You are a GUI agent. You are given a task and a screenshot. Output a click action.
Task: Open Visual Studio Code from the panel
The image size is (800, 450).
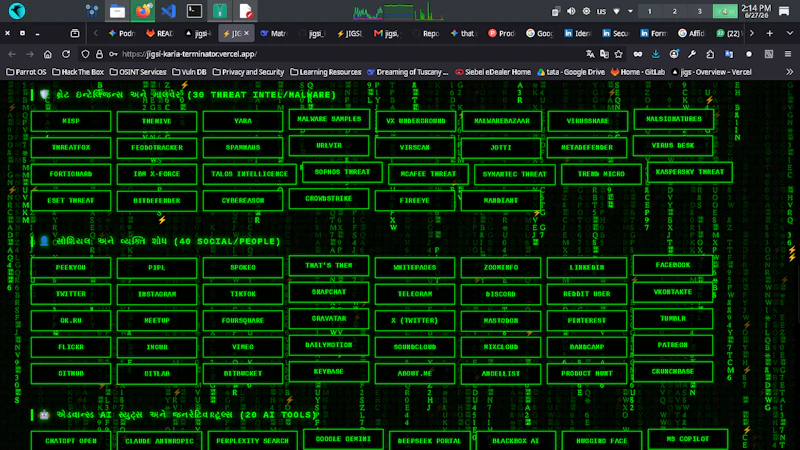coord(168,11)
